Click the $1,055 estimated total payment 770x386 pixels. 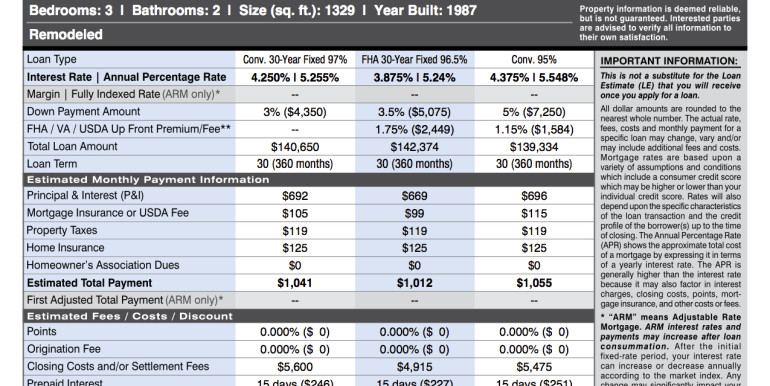(x=534, y=283)
